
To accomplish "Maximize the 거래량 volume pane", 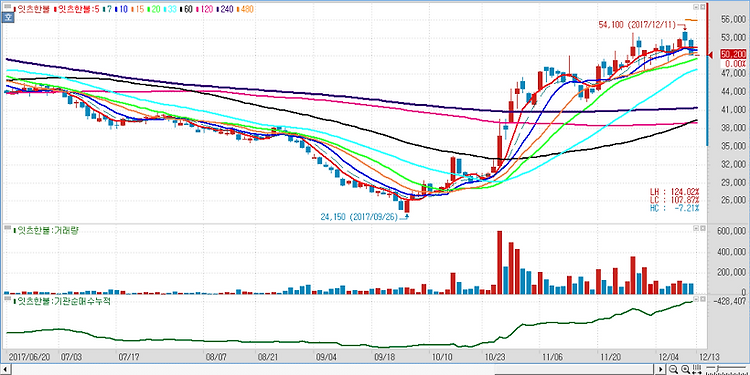I will tap(702, 229).
